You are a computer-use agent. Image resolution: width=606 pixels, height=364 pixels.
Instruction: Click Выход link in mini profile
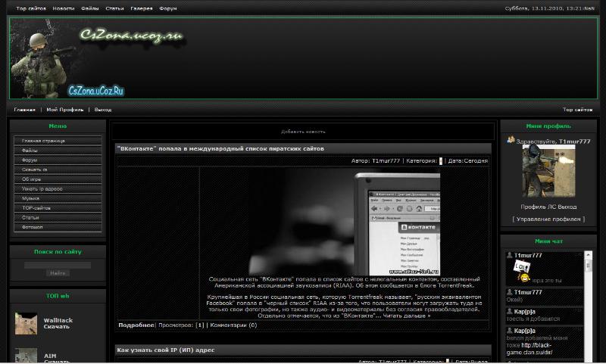567,207
